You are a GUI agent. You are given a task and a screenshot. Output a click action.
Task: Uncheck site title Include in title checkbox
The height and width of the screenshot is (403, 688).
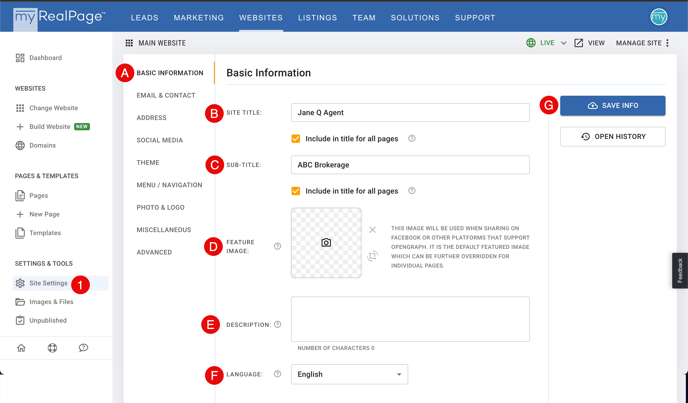click(296, 139)
